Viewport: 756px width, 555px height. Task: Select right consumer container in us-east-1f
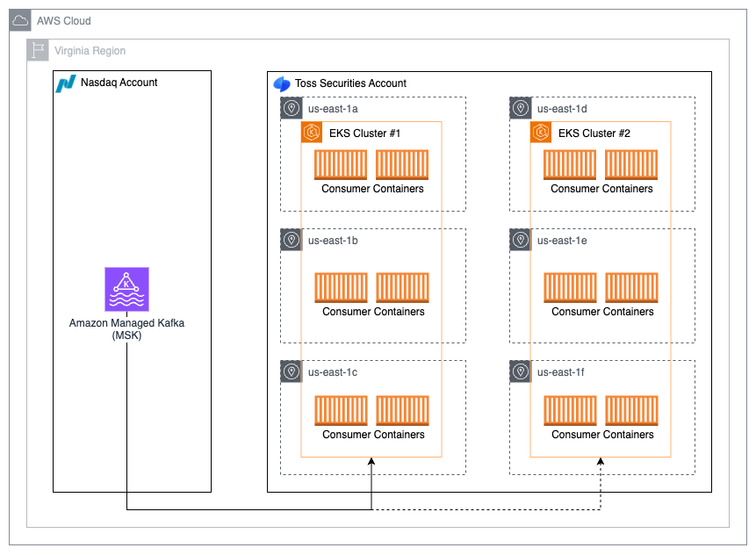click(631, 410)
